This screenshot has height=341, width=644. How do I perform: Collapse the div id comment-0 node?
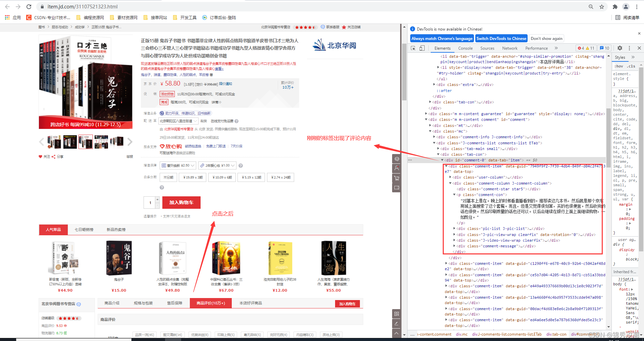[442, 160]
